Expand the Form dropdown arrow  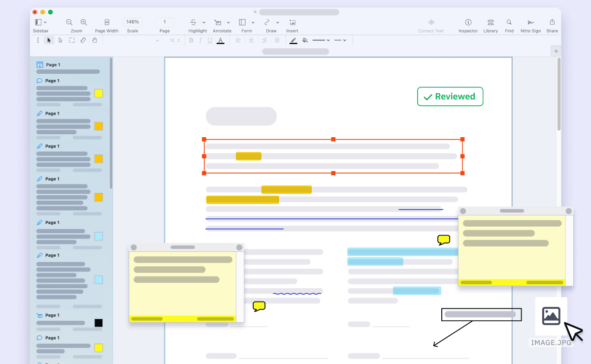[x=253, y=22]
